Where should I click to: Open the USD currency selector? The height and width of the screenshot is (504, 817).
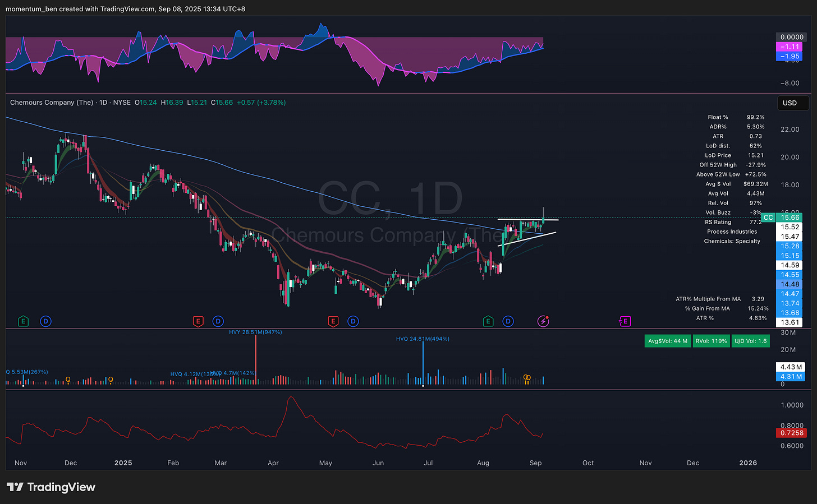pos(793,103)
